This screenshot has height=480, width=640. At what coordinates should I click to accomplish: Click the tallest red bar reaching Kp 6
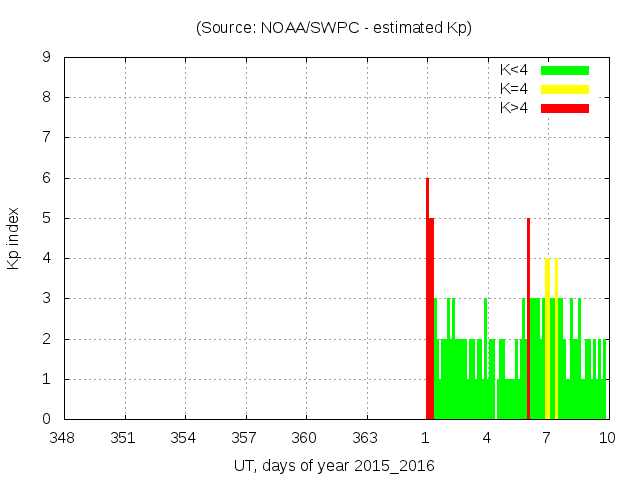click(427, 300)
